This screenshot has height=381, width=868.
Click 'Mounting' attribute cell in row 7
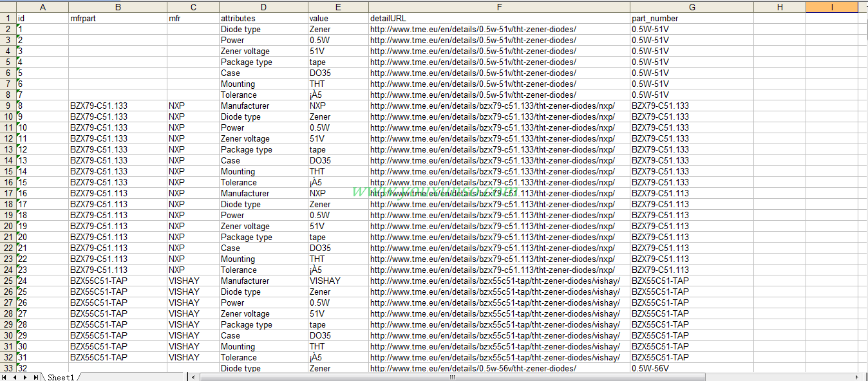[263, 84]
